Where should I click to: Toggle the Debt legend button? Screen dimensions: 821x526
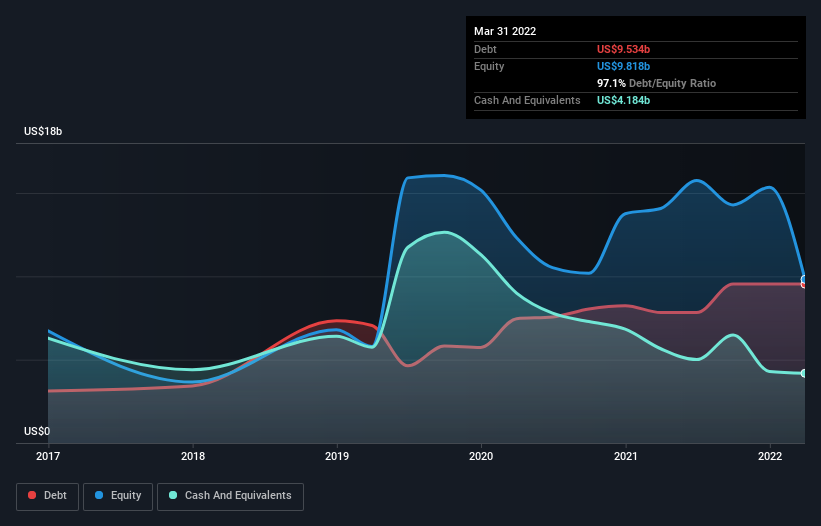pyautogui.click(x=48, y=496)
